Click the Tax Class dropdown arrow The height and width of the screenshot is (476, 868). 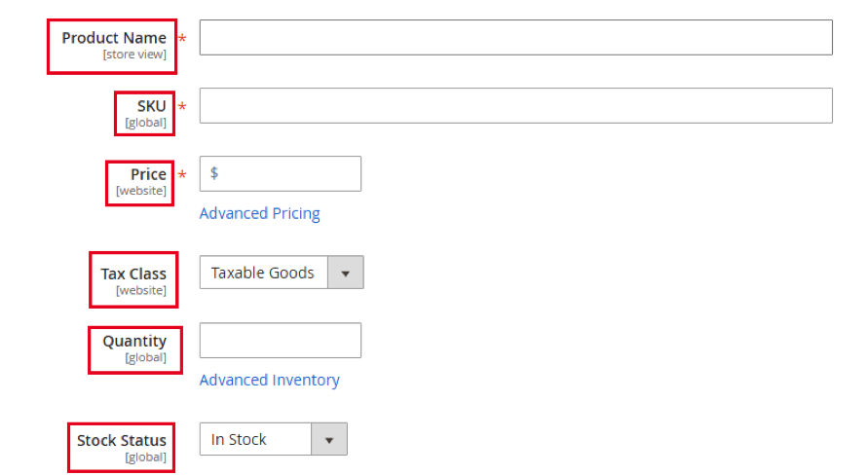346,273
